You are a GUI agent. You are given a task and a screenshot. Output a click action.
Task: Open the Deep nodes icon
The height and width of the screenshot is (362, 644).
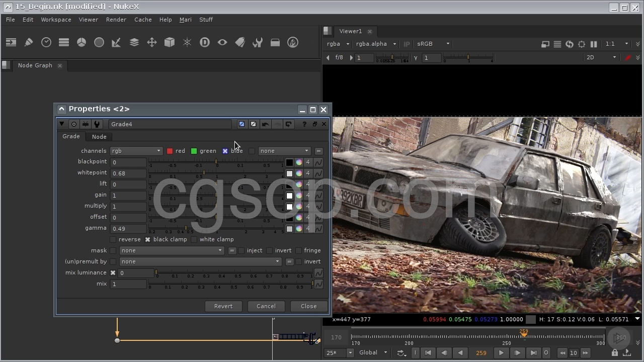coord(205,43)
